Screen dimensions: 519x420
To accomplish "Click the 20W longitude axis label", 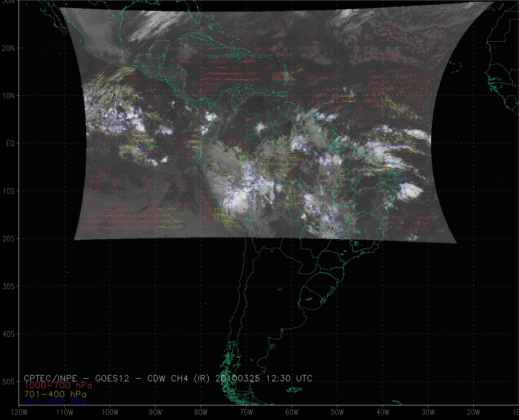I will [474, 412].
